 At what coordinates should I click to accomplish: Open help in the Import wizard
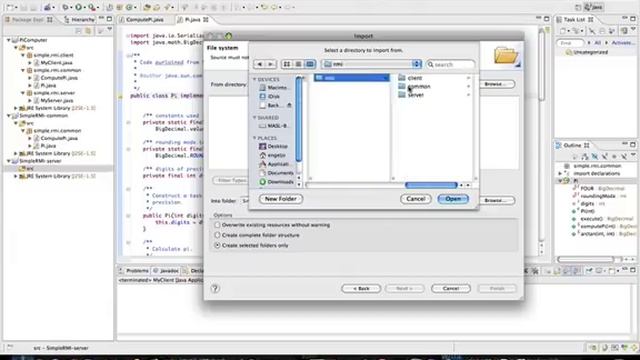[215, 288]
